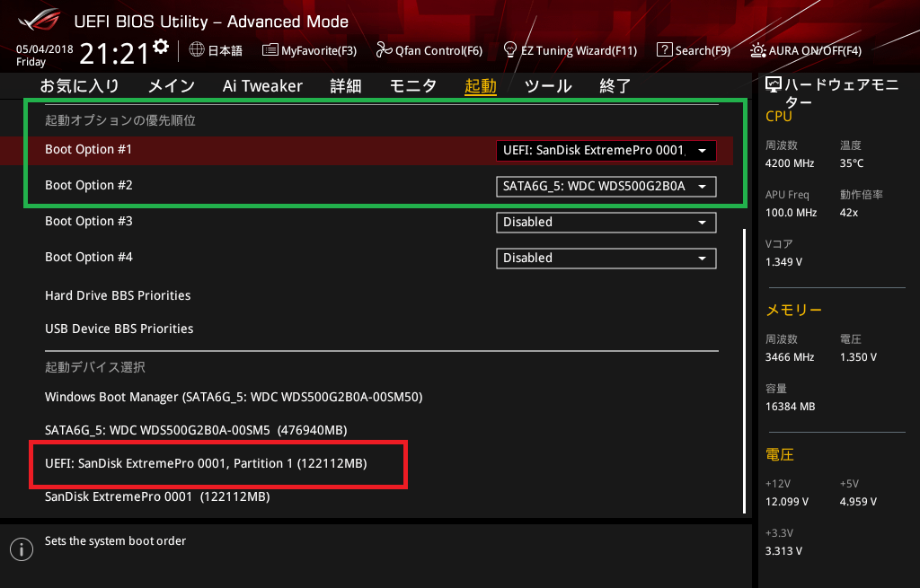Viewport: 920px width, 588px height.
Task: Click the 16384 MB capacity value
Action: 791,407
